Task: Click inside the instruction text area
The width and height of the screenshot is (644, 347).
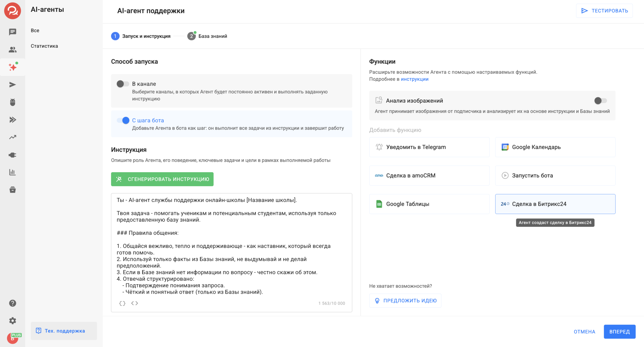Action: [231, 246]
